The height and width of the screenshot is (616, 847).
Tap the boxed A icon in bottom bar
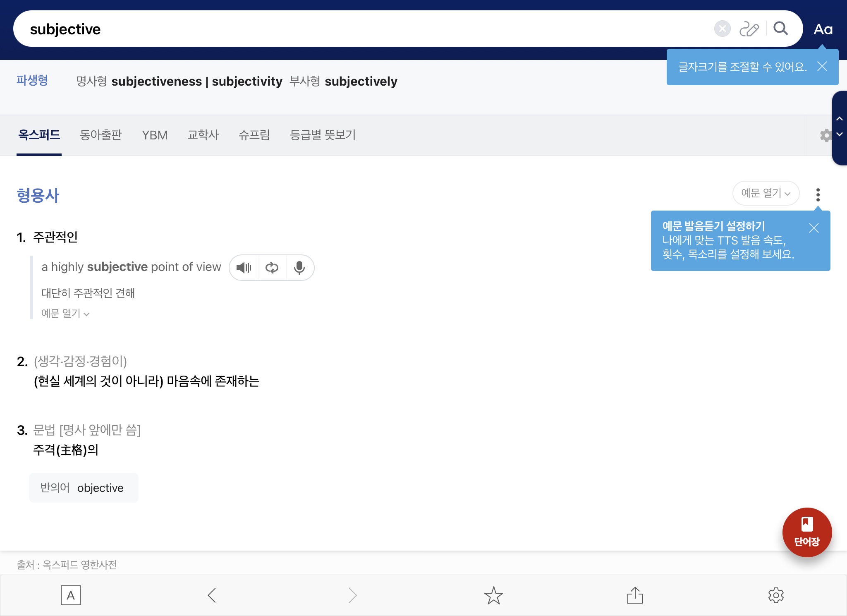point(71,595)
